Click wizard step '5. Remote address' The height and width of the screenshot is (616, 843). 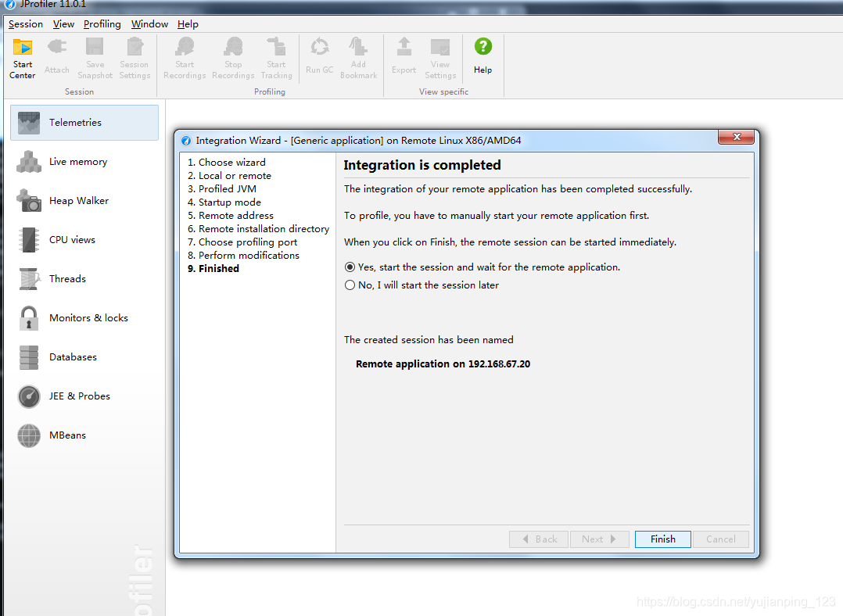click(x=230, y=216)
